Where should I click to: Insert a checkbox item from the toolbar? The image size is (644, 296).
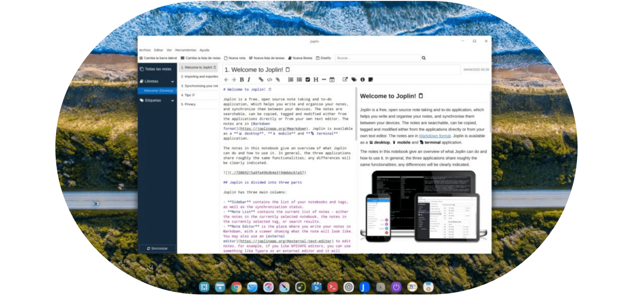(308, 80)
